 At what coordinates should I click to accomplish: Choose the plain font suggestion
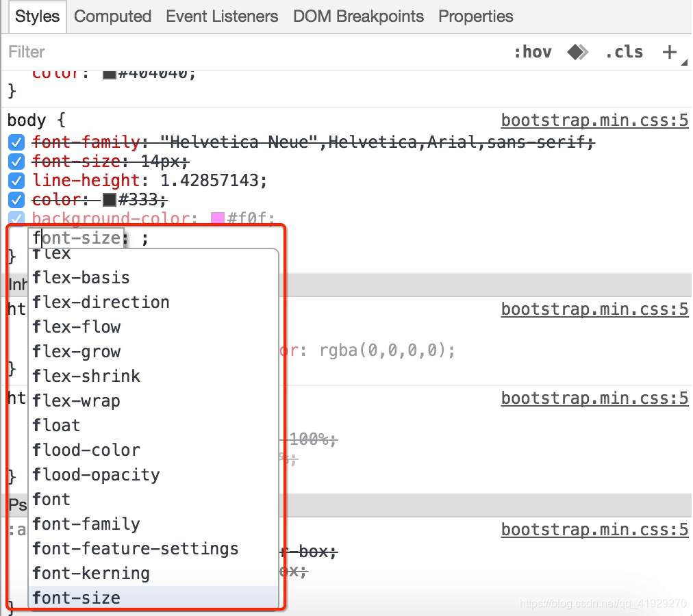pos(153,500)
